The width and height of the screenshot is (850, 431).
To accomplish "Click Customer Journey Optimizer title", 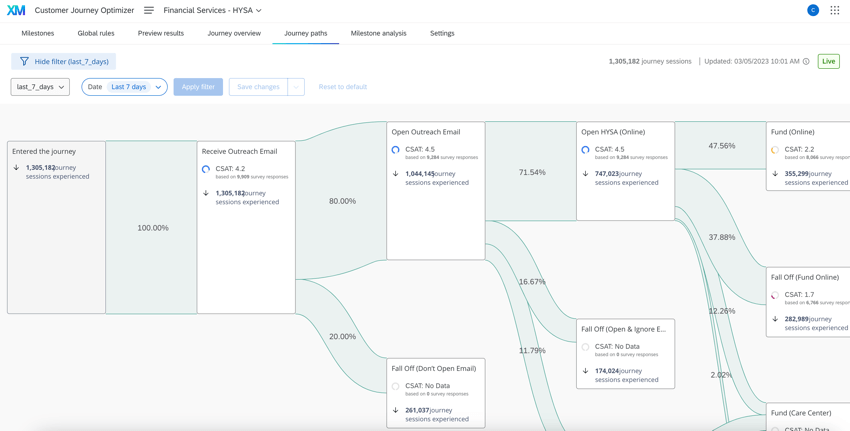I will click(x=84, y=10).
